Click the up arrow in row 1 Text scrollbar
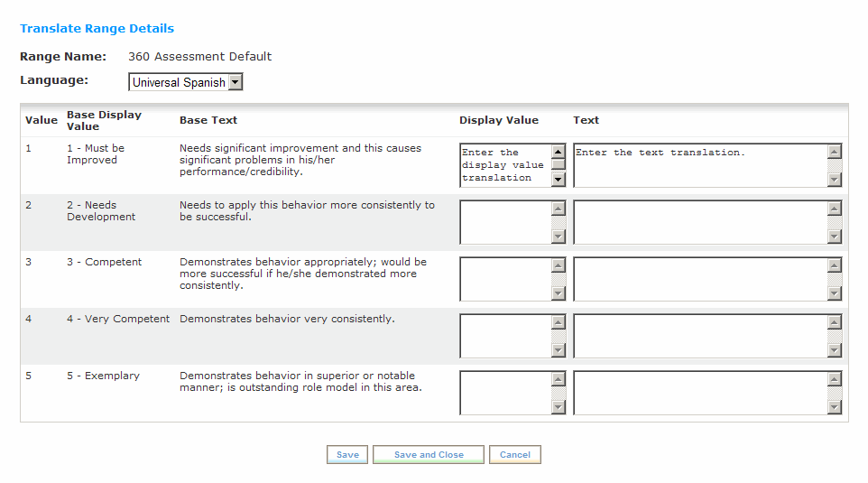Viewport: 868px width, 483px height. click(x=835, y=151)
